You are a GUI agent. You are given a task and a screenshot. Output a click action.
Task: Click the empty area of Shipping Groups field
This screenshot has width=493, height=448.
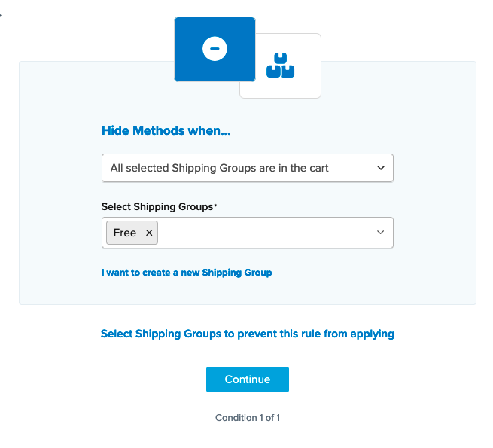263,233
